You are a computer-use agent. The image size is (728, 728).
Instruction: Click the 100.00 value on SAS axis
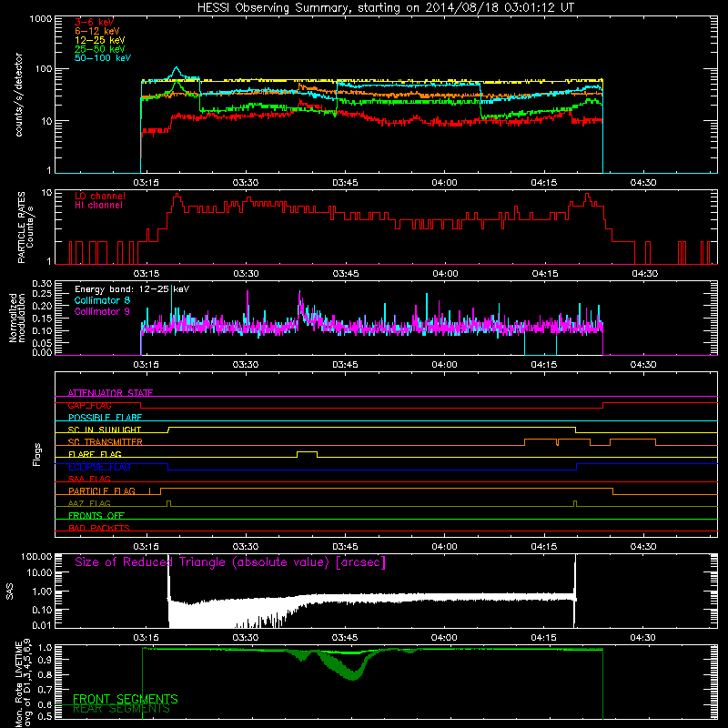tap(36, 556)
